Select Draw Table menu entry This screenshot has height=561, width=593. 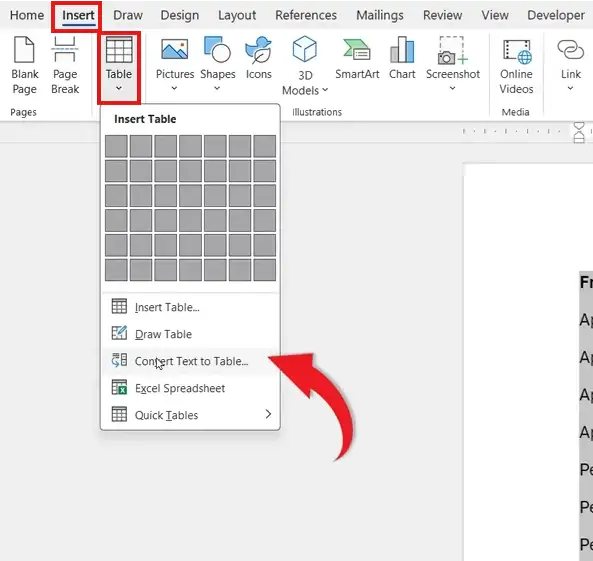point(190,334)
